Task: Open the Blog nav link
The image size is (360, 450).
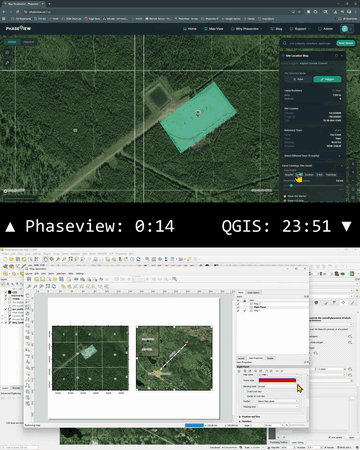Action: point(276,29)
